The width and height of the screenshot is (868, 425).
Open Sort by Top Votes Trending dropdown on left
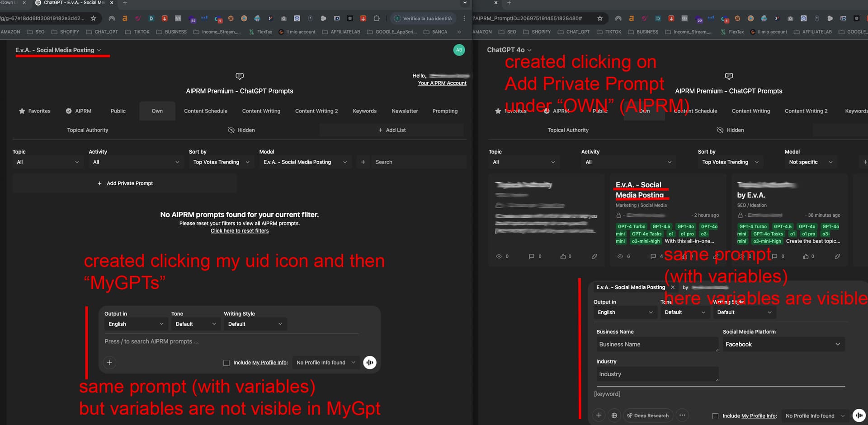coord(221,162)
